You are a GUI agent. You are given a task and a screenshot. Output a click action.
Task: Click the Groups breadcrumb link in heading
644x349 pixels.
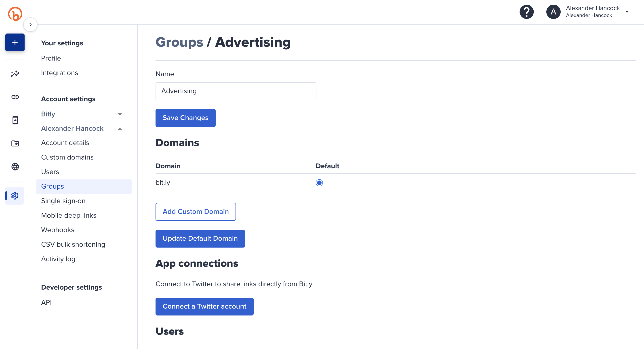pos(179,42)
